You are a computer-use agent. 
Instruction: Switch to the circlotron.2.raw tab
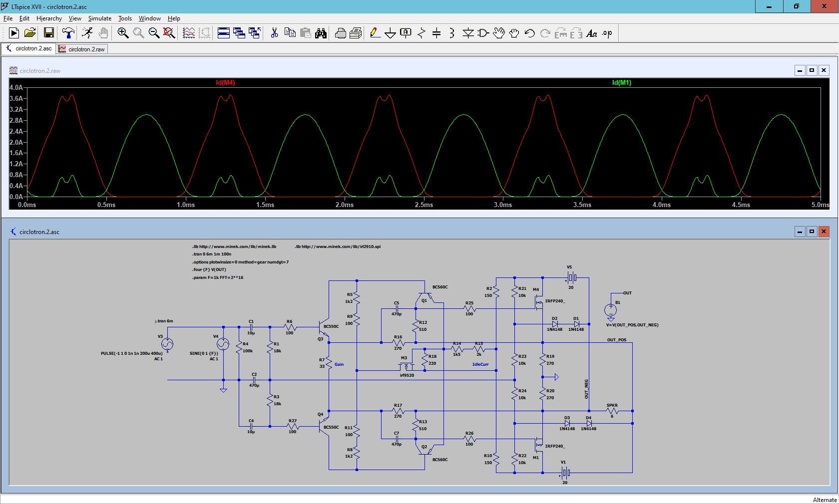tap(81, 49)
